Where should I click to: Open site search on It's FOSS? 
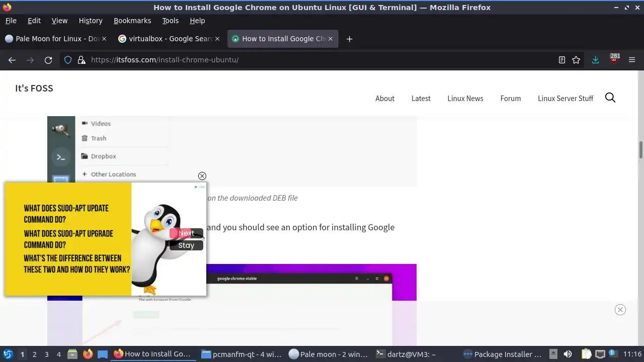click(x=610, y=98)
